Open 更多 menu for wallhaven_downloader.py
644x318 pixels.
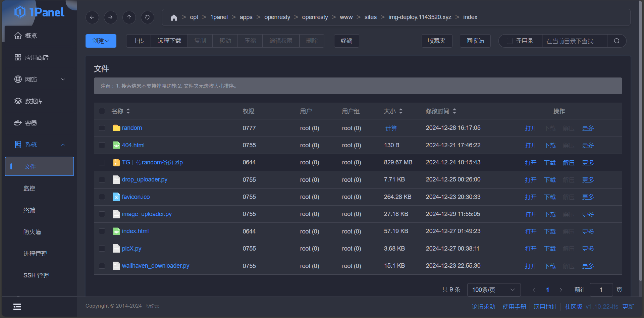click(588, 266)
